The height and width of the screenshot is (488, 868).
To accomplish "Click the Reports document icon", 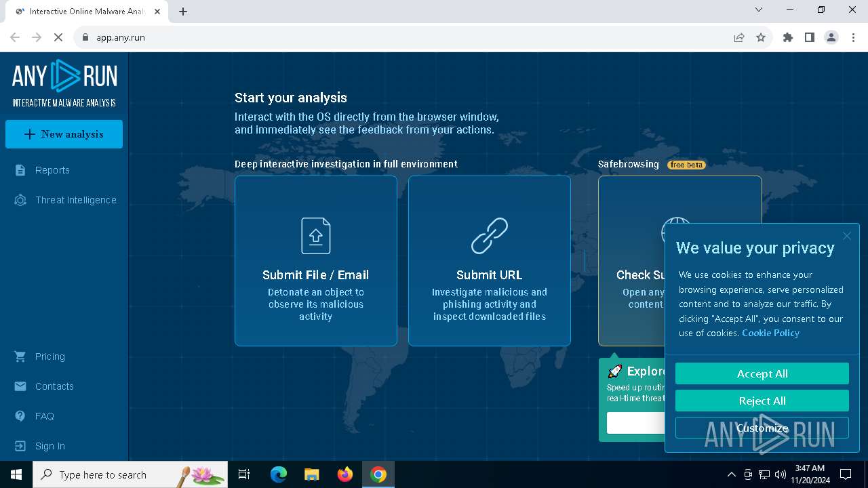I will (20, 170).
